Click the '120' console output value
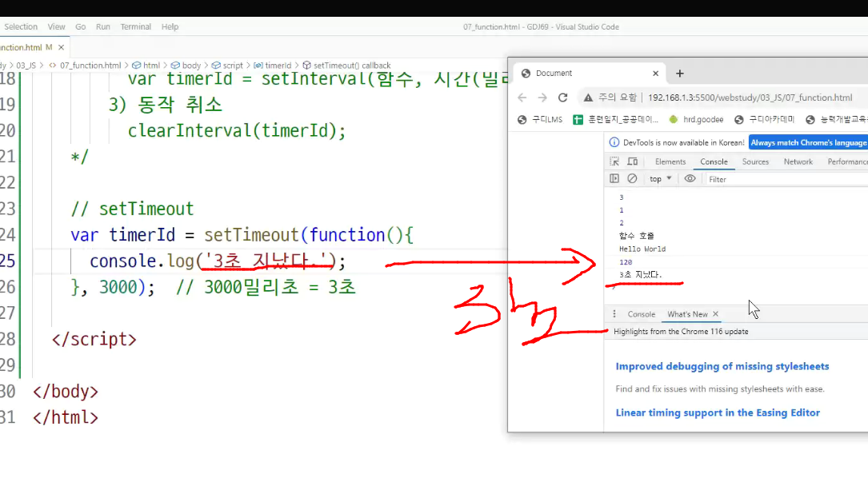 [x=626, y=262]
